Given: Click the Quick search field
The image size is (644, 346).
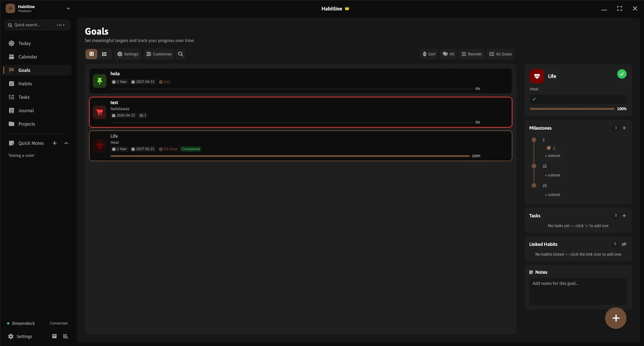Looking at the screenshot, I should pyautogui.click(x=37, y=25).
